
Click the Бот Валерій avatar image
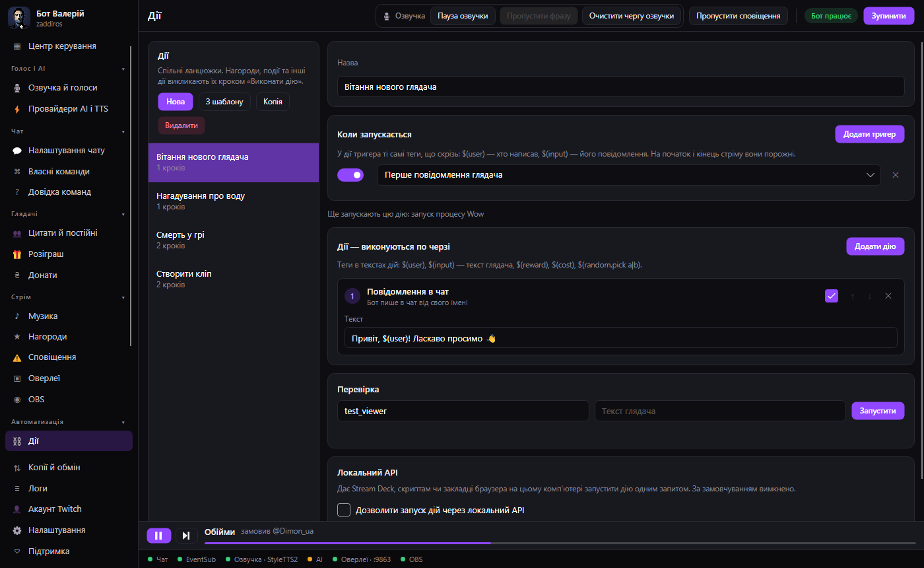tap(18, 18)
